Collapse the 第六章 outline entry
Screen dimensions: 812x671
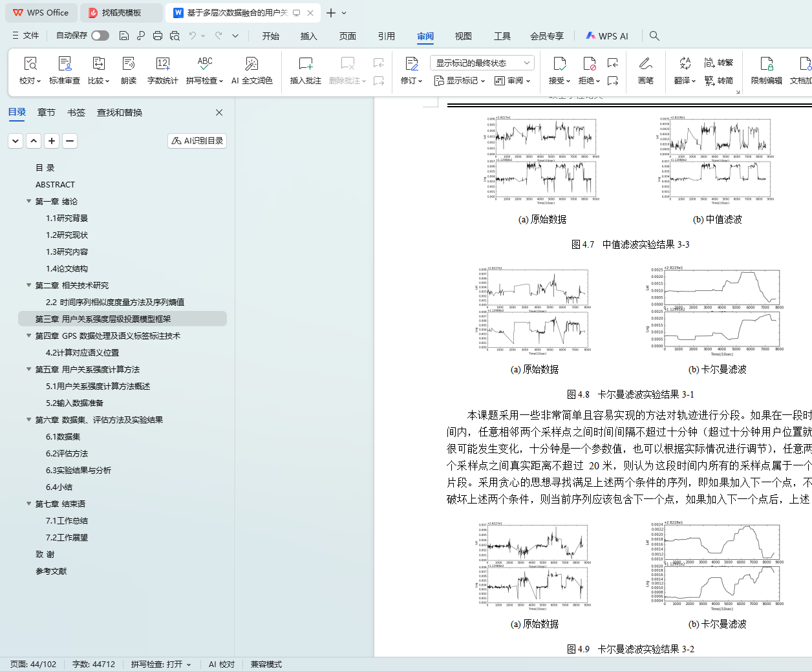pyautogui.click(x=28, y=420)
